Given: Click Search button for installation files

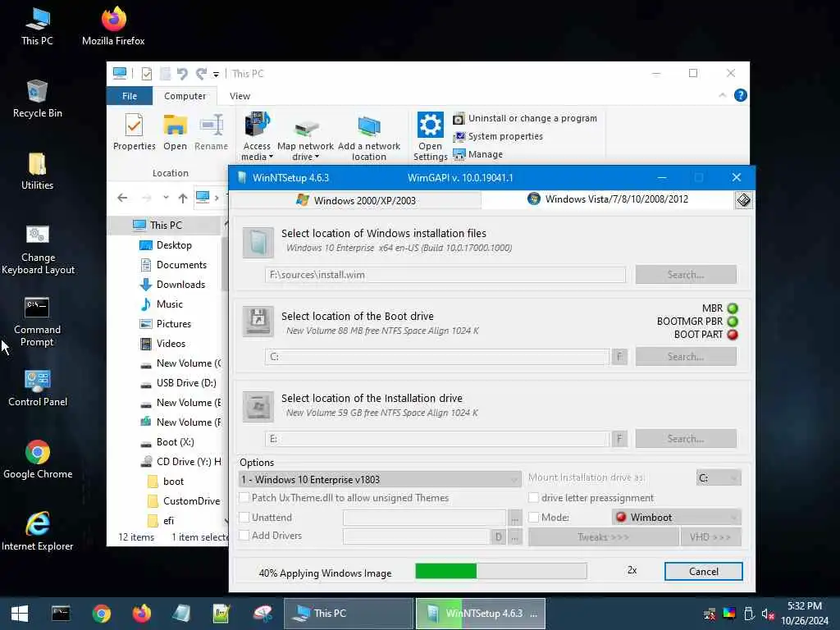Looking at the screenshot, I should [686, 275].
